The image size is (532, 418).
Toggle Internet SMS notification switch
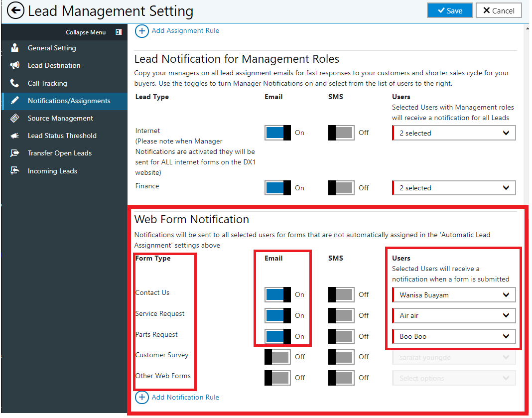click(341, 133)
